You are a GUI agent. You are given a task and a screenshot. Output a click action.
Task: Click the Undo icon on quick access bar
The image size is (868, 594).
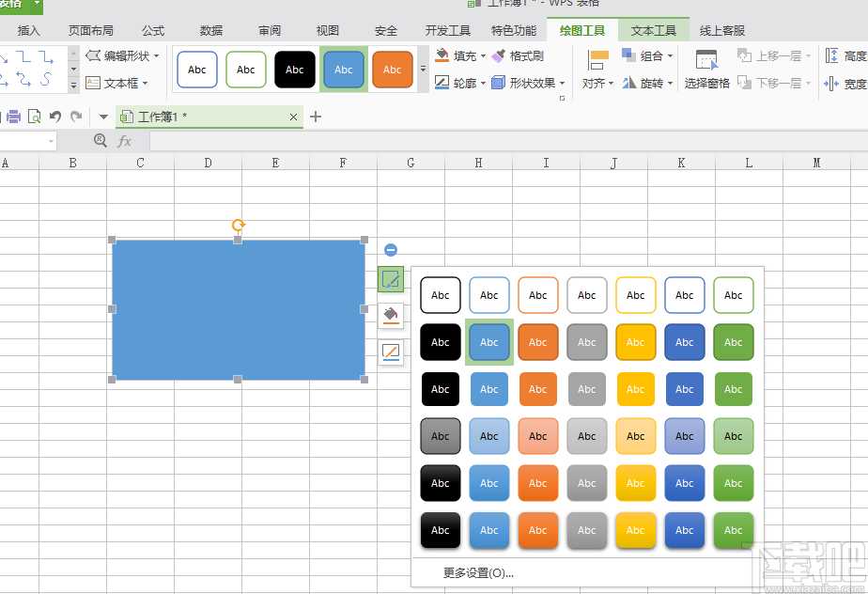(54, 116)
